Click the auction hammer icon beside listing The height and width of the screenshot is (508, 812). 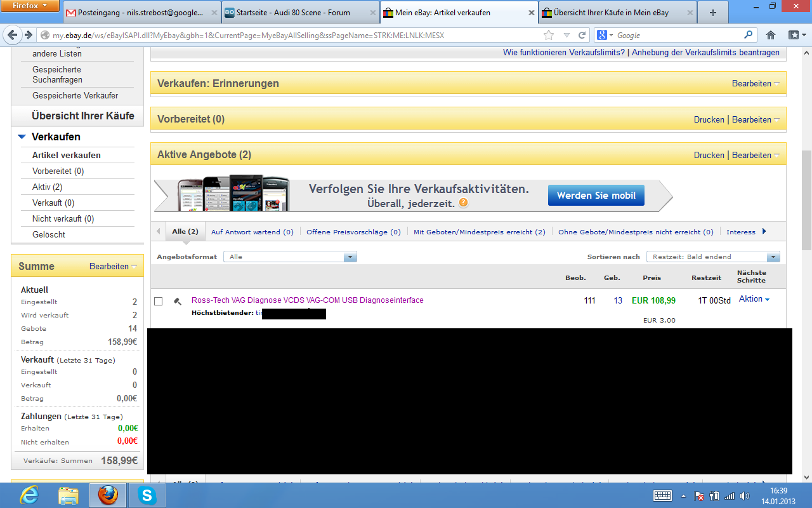pyautogui.click(x=178, y=301)
